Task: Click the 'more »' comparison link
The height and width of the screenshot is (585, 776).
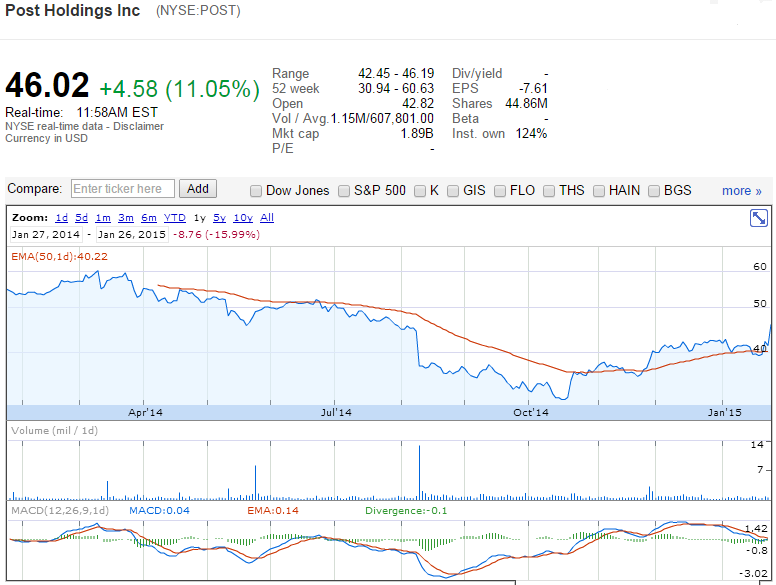Action: tap(741, 191)
